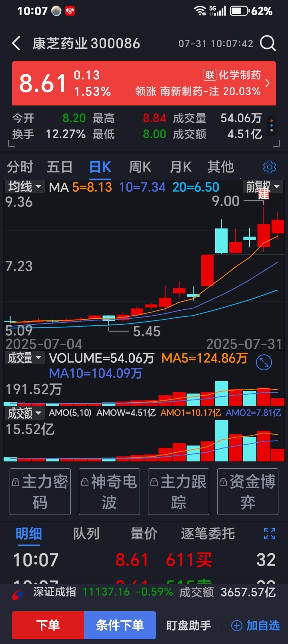Tap 领涨 南新制药-注 20.03% link
This screenshot has width=288, height=644.
tap(198, 91)
